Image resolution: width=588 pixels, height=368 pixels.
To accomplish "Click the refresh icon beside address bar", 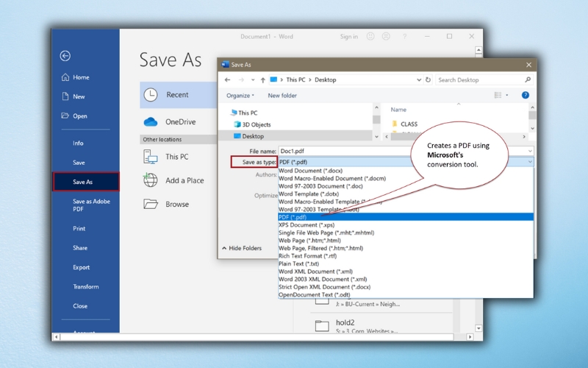I will coord(428,79).
